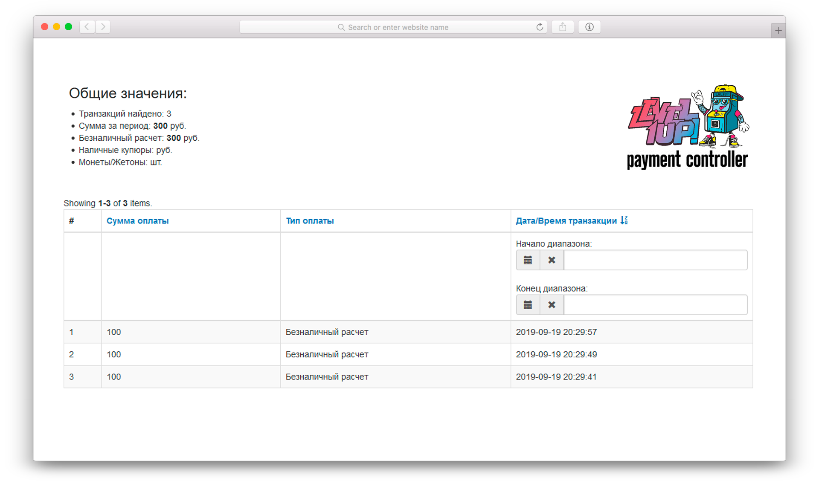Open the browser info button
The width and height of the screenshot is (819, 504).
point(589,27)
